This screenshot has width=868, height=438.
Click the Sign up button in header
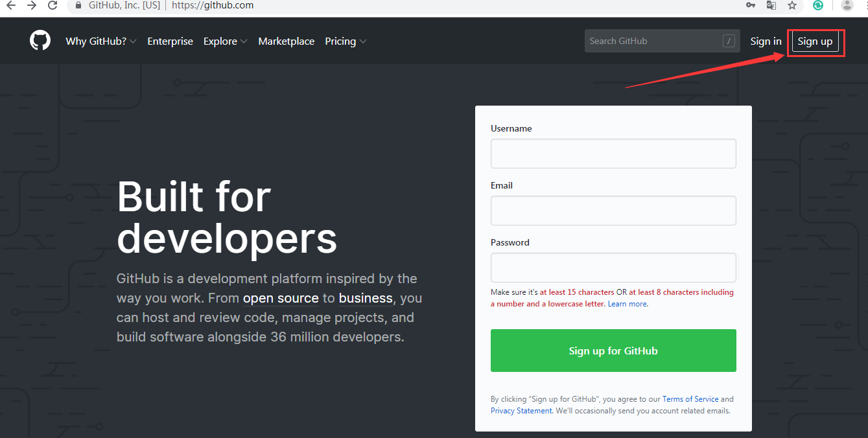click(x=815, y=41)
